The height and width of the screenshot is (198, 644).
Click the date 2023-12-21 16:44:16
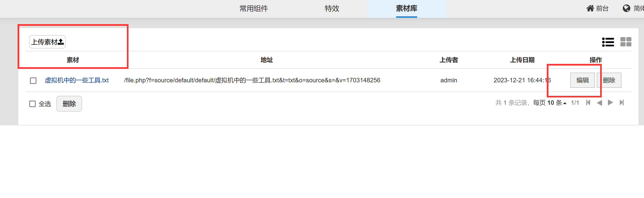[522, 80]
